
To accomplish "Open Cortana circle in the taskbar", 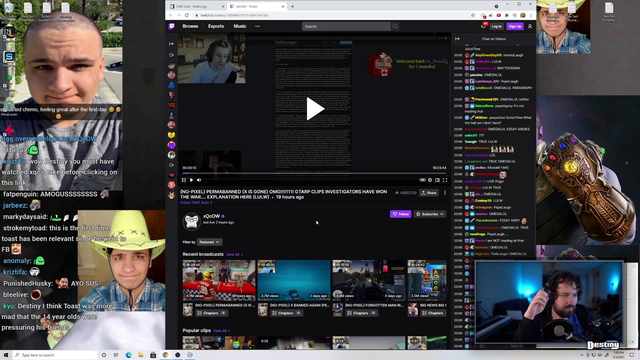I will point(104,355).
